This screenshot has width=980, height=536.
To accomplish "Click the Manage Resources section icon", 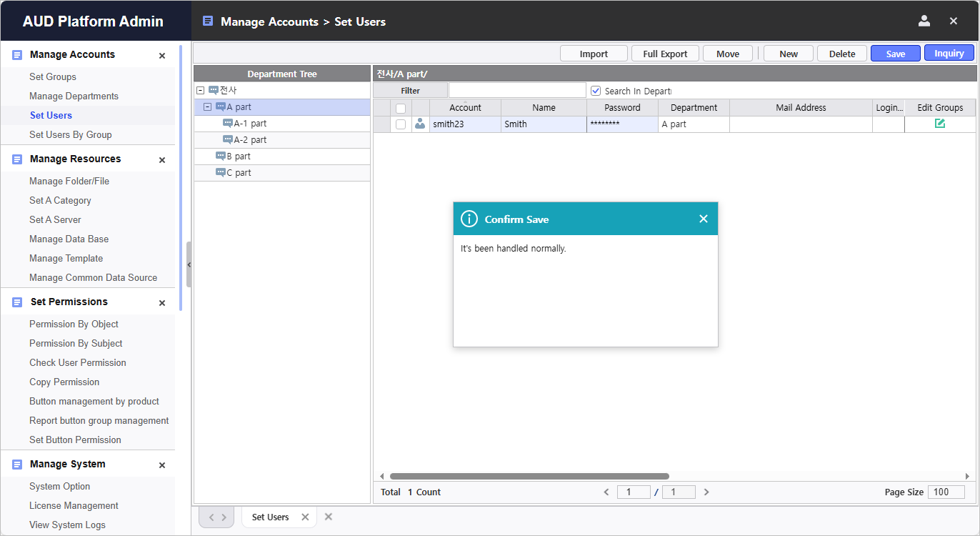I will [17, 159].
